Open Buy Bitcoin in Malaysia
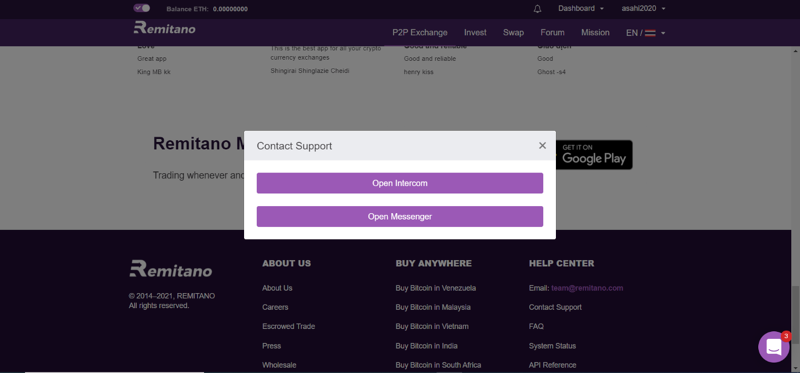This screenshot has height=373, width=800. coord(433,307)
